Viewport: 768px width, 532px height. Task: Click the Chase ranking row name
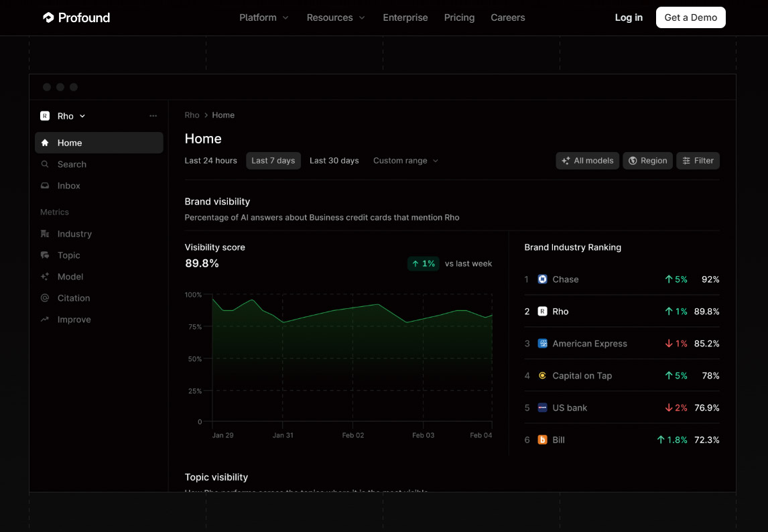click(565, 279)
